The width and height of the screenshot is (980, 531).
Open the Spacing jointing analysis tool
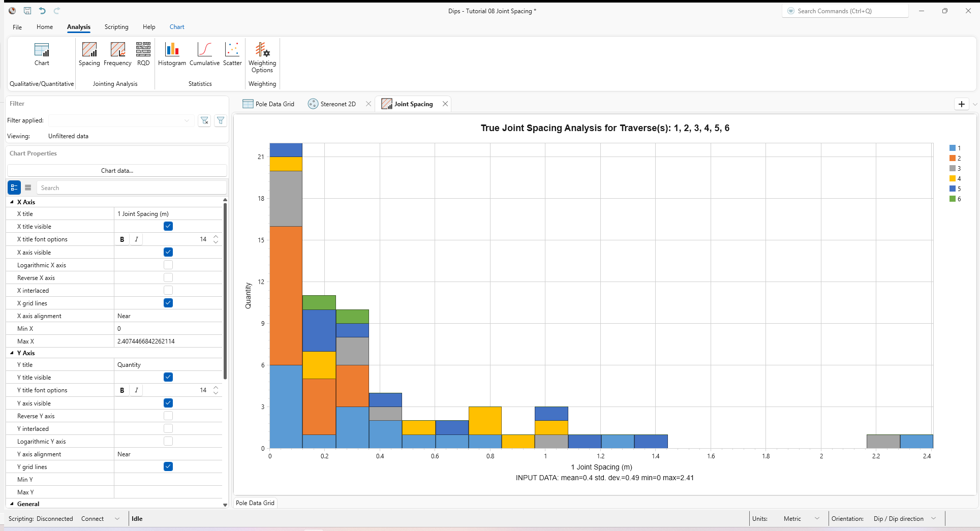coord(89,54)
